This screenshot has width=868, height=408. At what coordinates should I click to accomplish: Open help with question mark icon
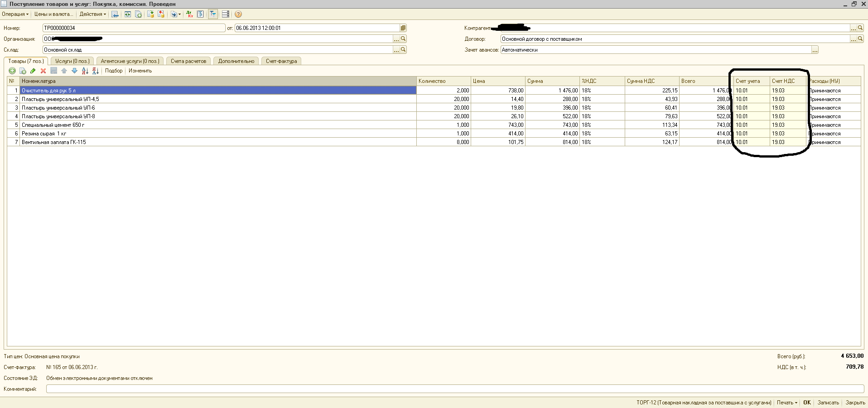coord(238,14)
